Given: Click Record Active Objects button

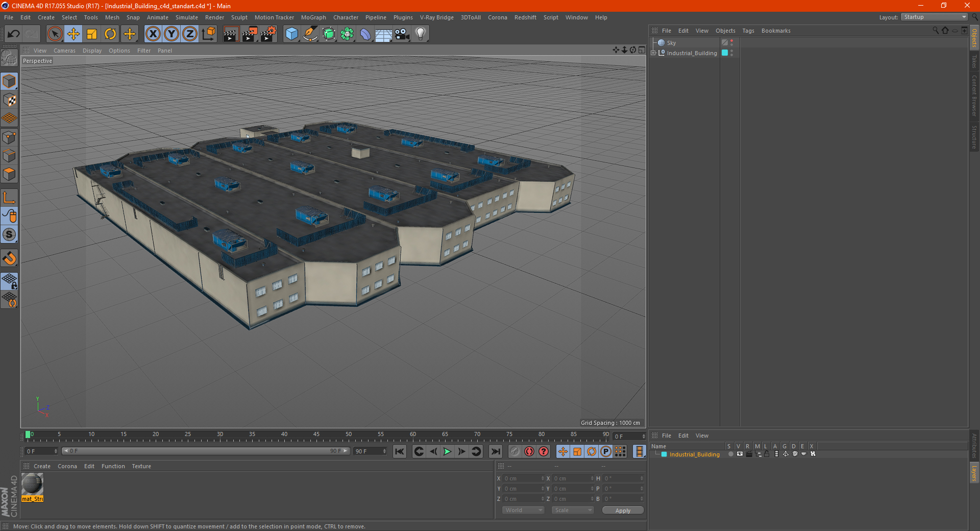Looking at the screenshot, I should coord(515,451).
